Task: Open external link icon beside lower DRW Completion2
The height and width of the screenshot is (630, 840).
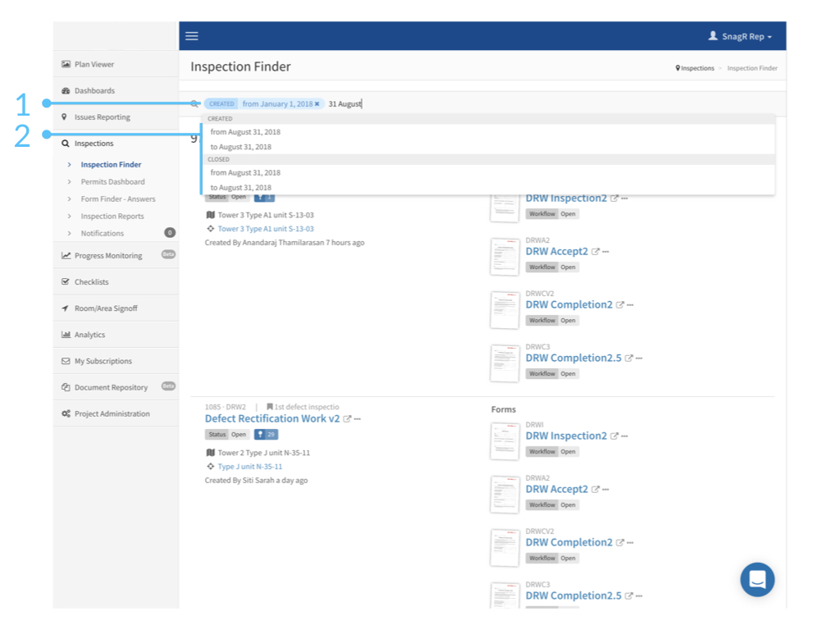Action: (x=620, y=543)
